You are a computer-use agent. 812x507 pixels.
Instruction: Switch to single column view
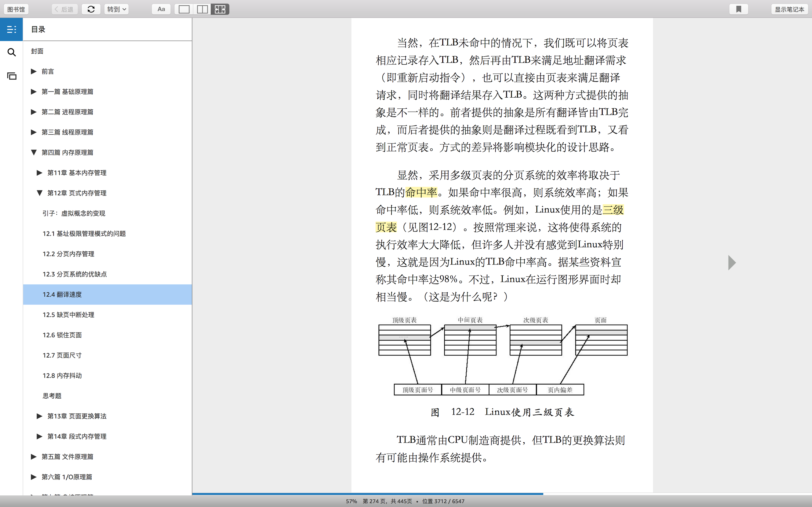[184, 9]
